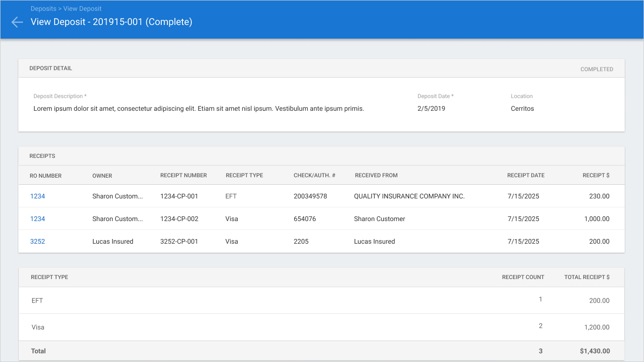Sort by Check/Auth. # column header
The width and height of the screenshot is (644, 362).
(x=314, y=175)
